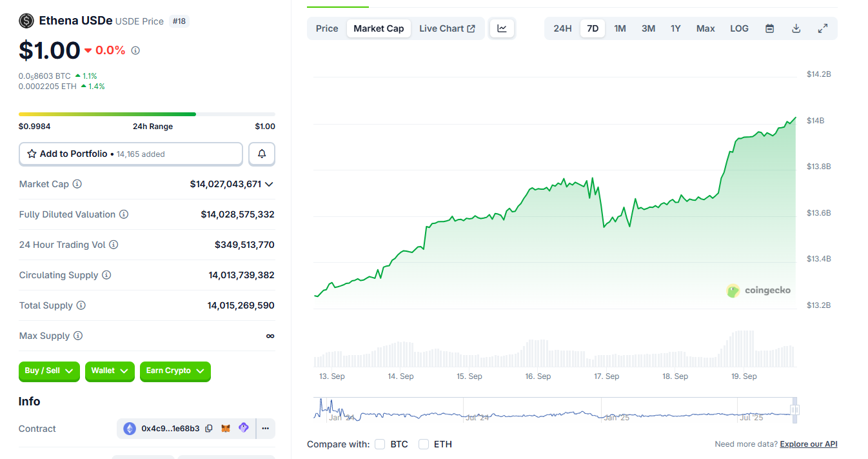Click the chart type line icon
The image size is (868, 459).
pos(502,28)
